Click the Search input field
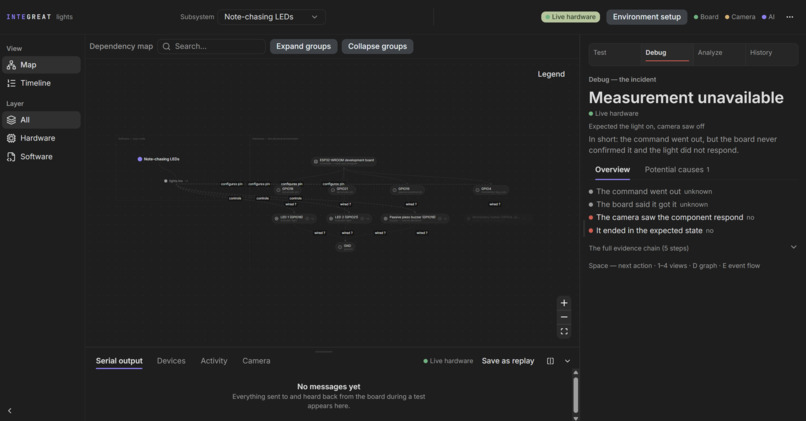Viewport: 806px width, 421px height. click(x=211, y=46)
